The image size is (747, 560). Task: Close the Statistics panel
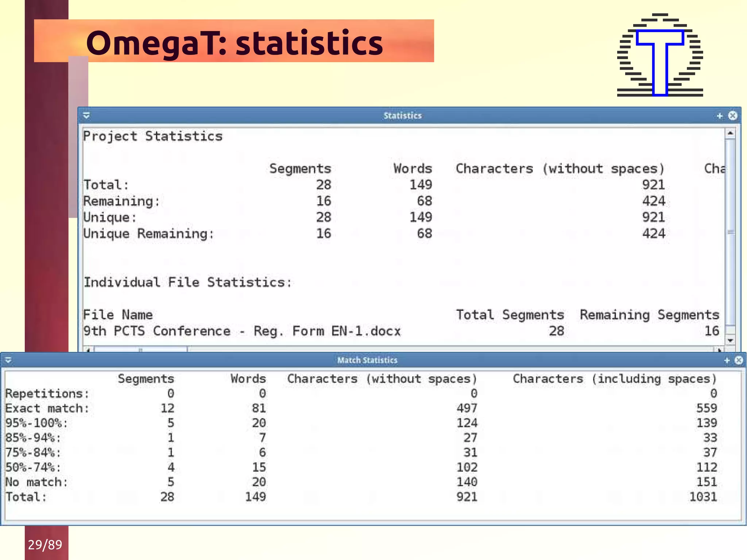point(732,116)
